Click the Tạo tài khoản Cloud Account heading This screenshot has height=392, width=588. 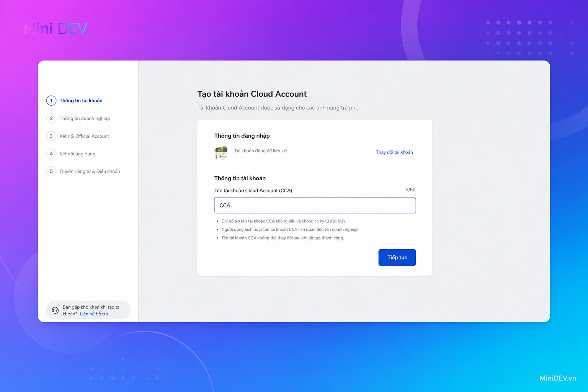click(x=252, y=94)
